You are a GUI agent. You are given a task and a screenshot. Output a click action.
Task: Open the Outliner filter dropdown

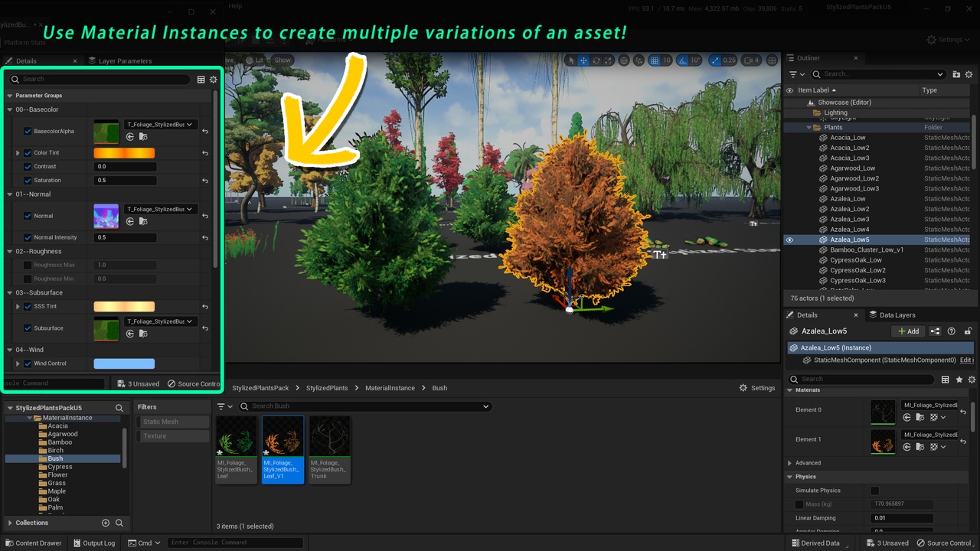[x=797, y=74]
